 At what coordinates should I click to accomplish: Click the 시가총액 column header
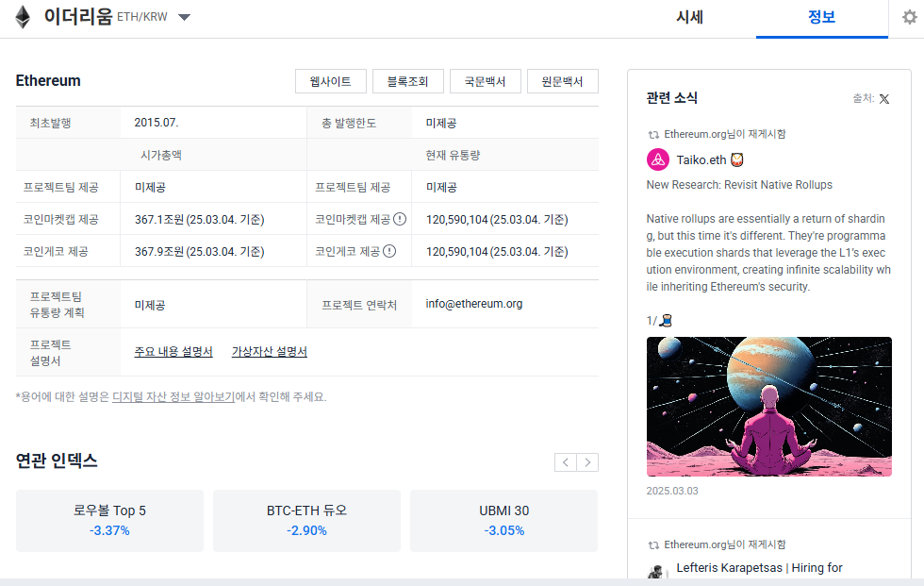point(161,155)
